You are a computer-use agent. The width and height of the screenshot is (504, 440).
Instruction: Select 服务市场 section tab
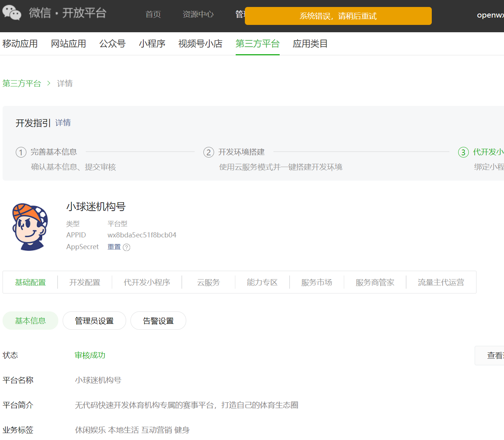(317, 282)
